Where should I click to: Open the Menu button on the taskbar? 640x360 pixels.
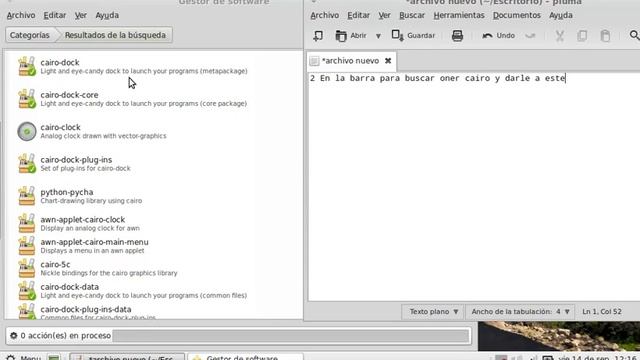pyautogui.click(x=24, y=358)
